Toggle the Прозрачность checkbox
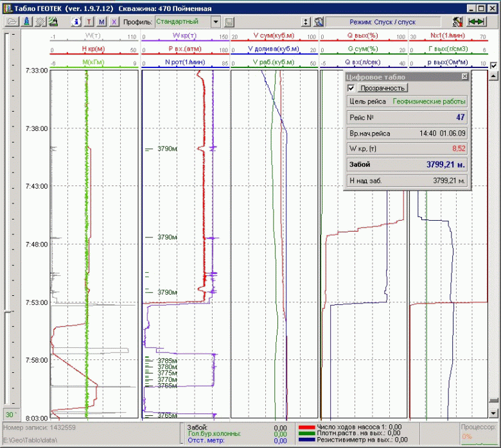501x448 pixels. point(351,88)
